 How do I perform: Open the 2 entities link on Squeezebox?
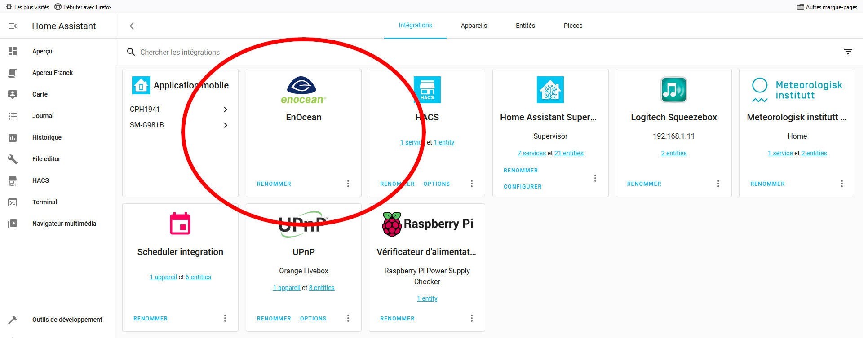pos(673,153)
